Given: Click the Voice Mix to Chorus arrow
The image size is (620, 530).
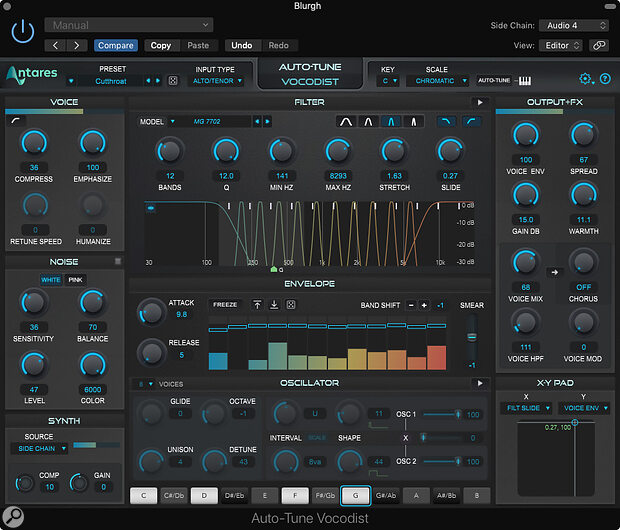Looking at the screenshot, I should coord(555,272).
